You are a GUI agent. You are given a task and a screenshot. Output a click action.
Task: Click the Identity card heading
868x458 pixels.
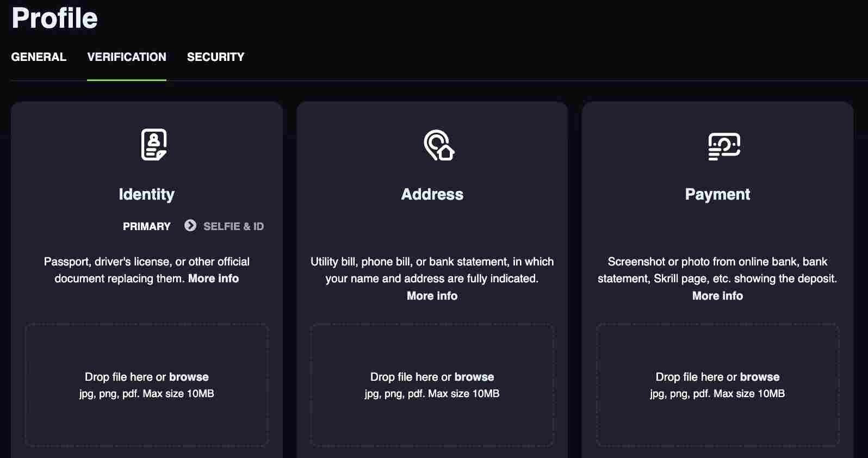(x=147, y=195)
